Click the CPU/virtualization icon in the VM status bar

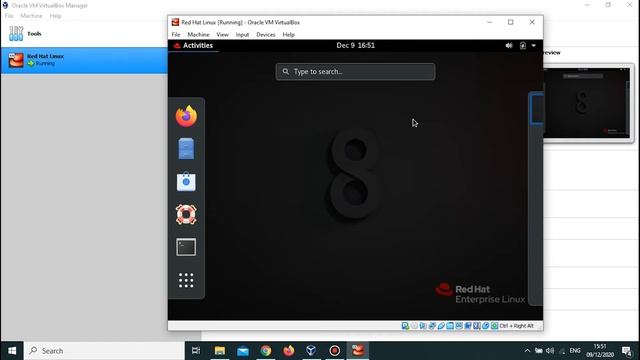(x=477, y=326)
